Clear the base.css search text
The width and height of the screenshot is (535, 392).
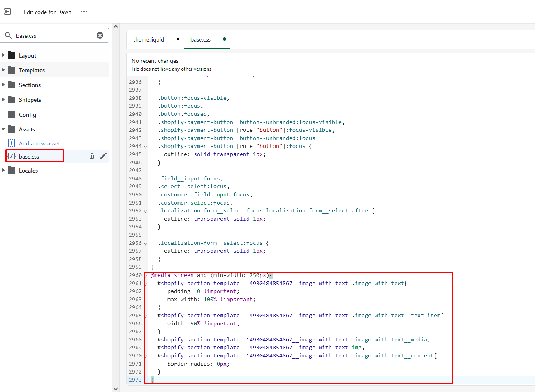tap(100, 35)
